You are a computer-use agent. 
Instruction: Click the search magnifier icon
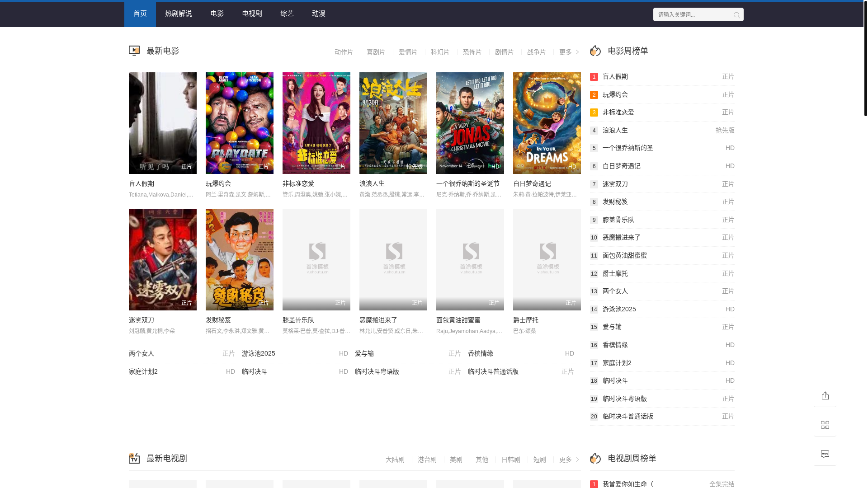pyautogui.click(x=736, y=15)
